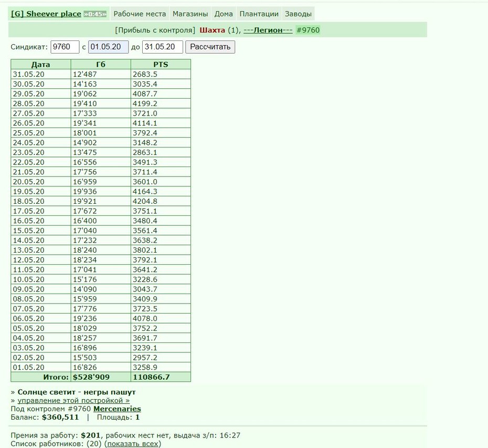Click the end date field 31.05.20

pyautogui.click(x=163, y=47)
